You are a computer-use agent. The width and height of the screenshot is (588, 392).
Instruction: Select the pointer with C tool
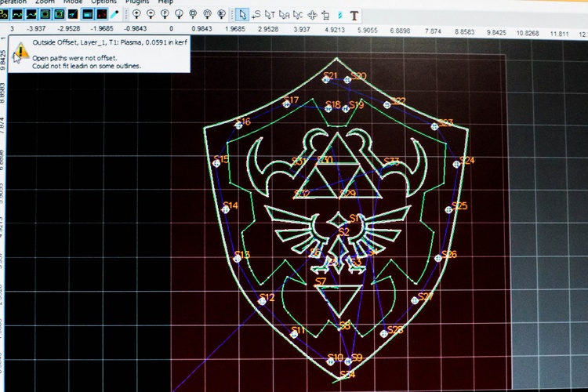(298, 15)
